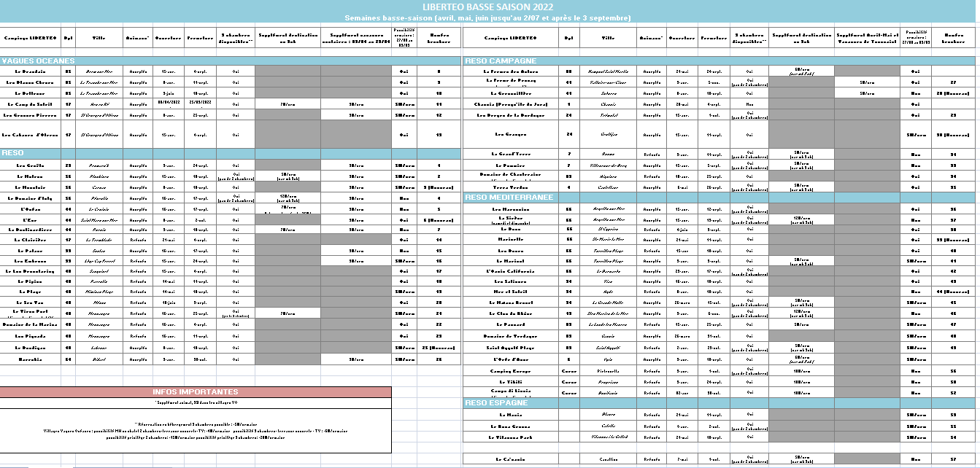Select the Le Grand Terre cell
This screenshot has width=980, height=468.
tap(511, 155)
